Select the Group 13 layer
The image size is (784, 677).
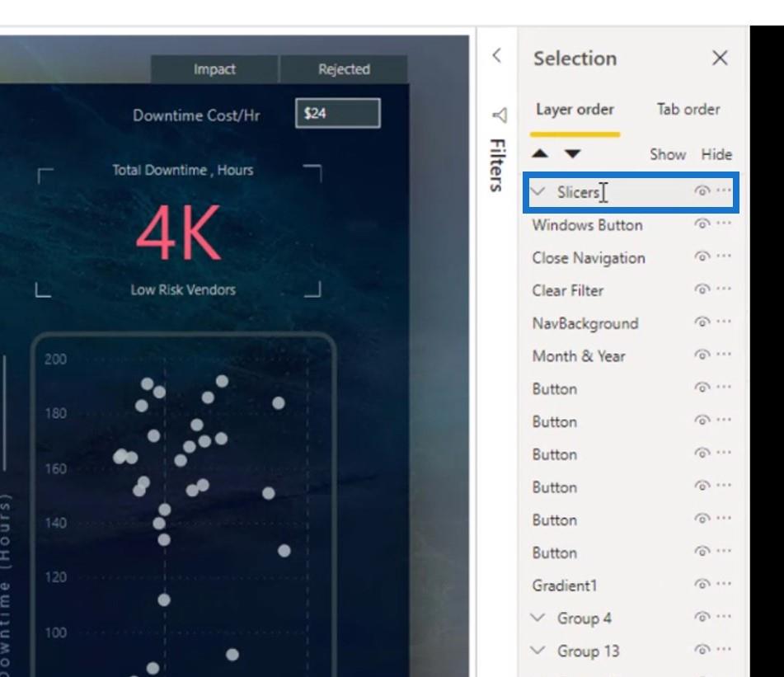coord(588,651)
